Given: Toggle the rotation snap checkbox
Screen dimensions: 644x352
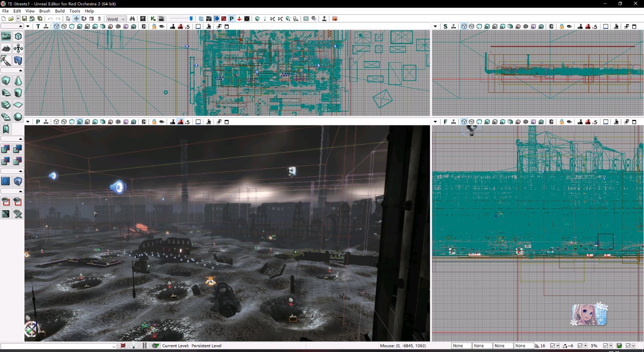Looking at the screenshot, I should click(x=580, y=346).
